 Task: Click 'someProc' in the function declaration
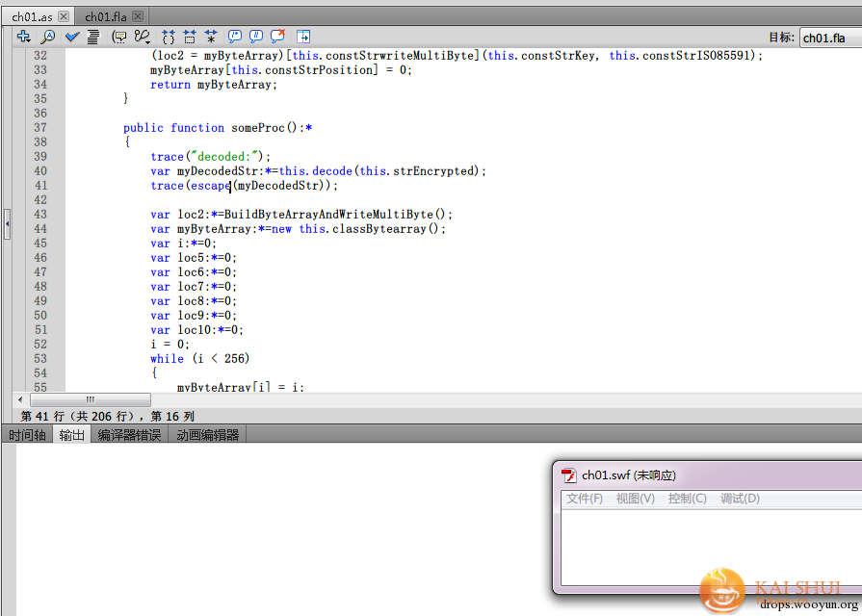[x=257, y=127]
